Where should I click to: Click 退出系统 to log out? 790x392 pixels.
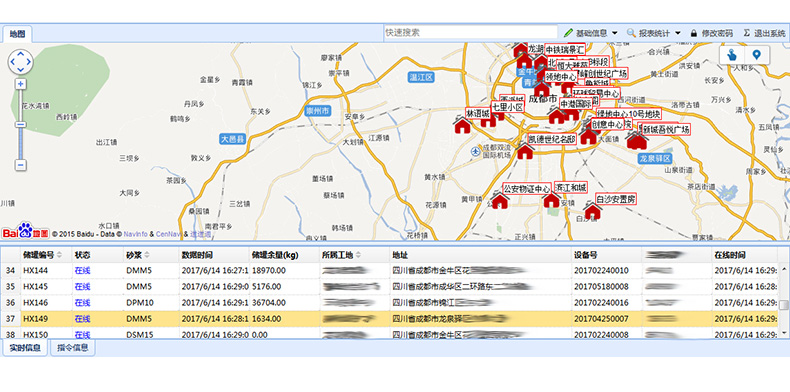[x=764, y=33]
